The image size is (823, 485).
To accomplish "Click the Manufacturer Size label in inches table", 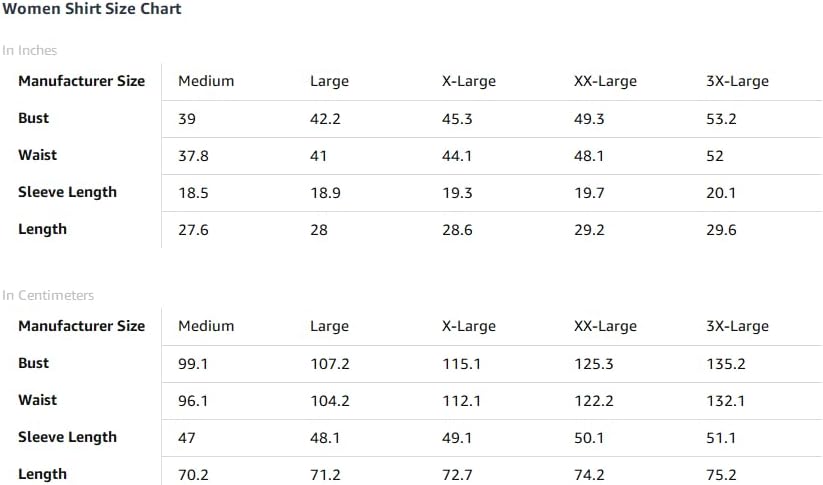I will 81,81.
